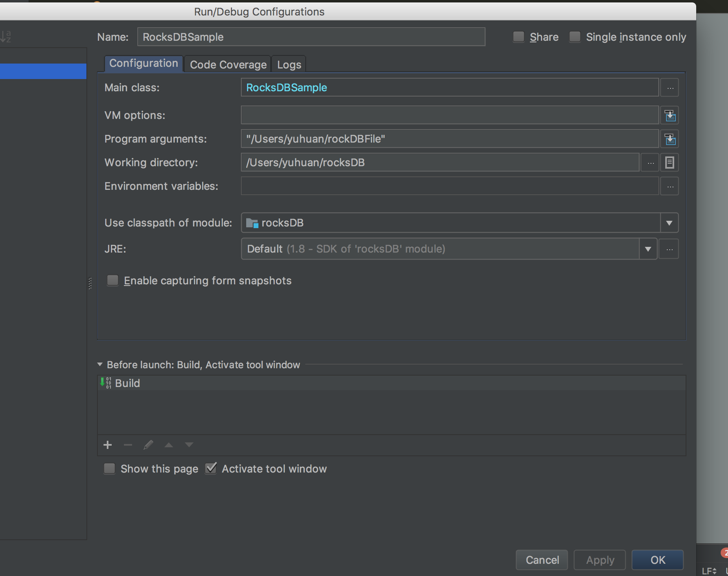Check the Single instance only option
Viewport: 728px width, 576px height.
tap(575, 37)
